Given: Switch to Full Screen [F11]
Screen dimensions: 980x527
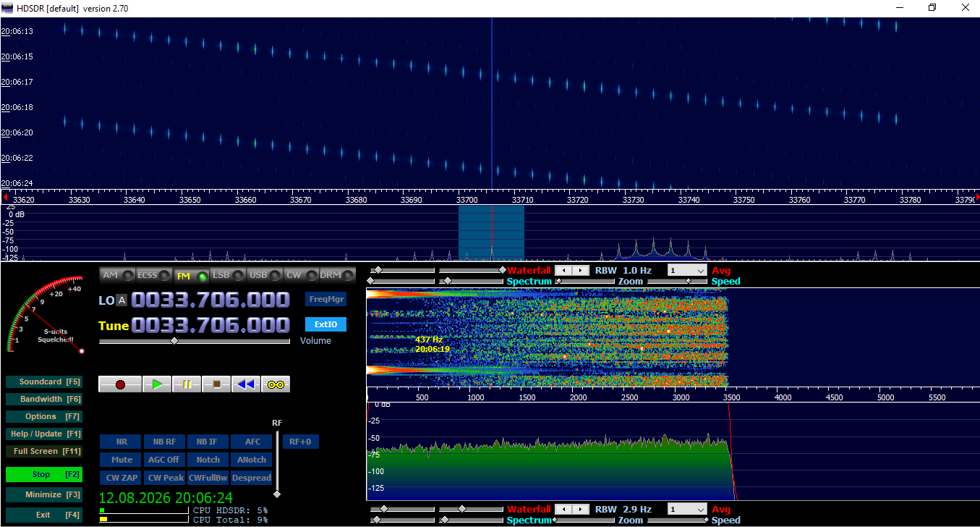Looking at the screenshot, I should coord(43,451).
